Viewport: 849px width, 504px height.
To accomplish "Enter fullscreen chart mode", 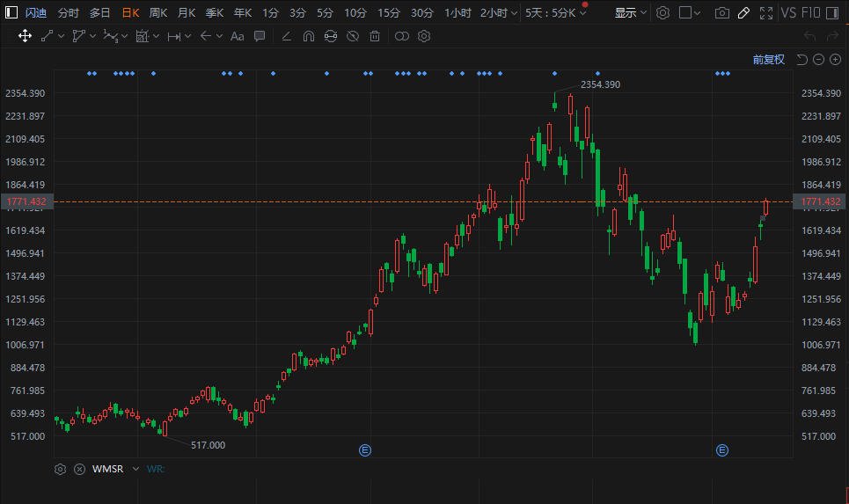I will 766,12.
